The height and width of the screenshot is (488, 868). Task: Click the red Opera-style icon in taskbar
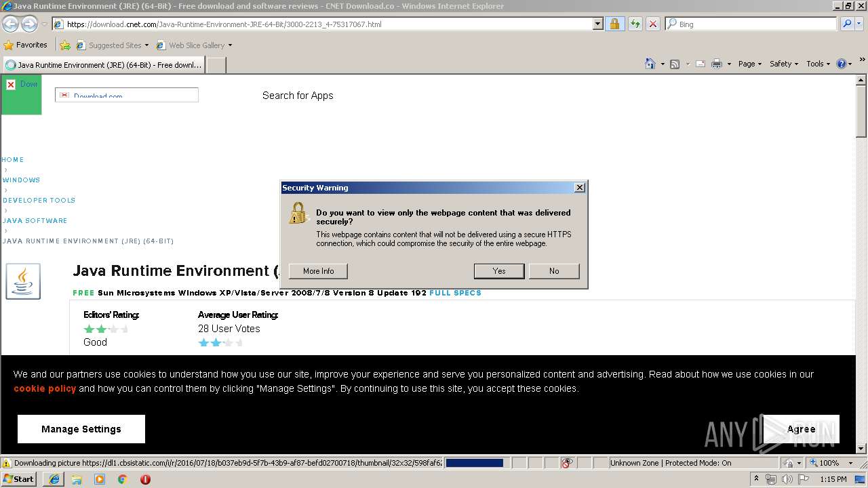click(145, 479)
